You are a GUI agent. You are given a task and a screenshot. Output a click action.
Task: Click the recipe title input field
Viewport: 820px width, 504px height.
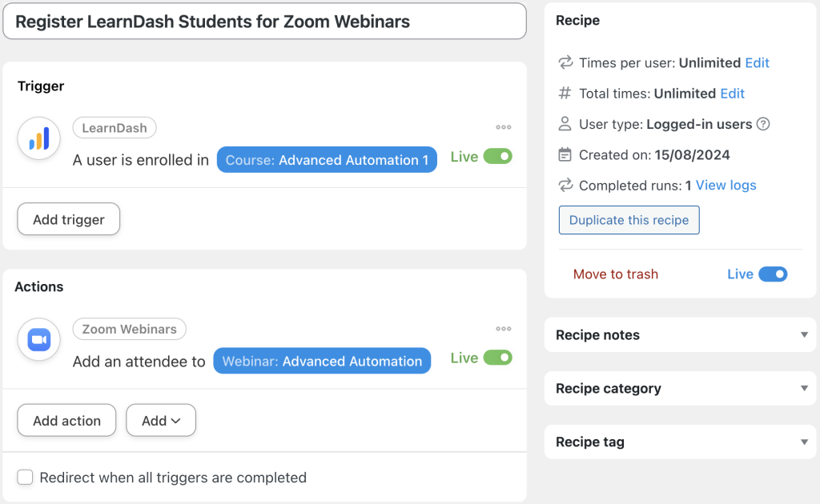(264, 22)
